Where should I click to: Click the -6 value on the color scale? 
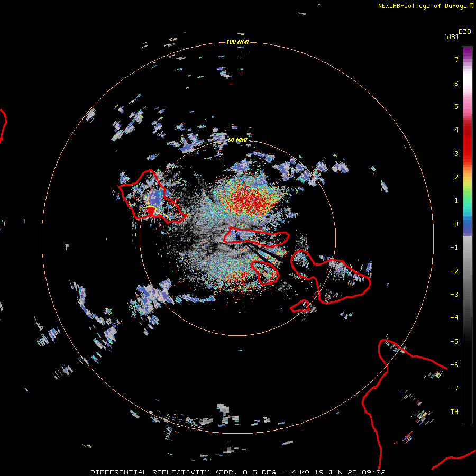point(454,365)
